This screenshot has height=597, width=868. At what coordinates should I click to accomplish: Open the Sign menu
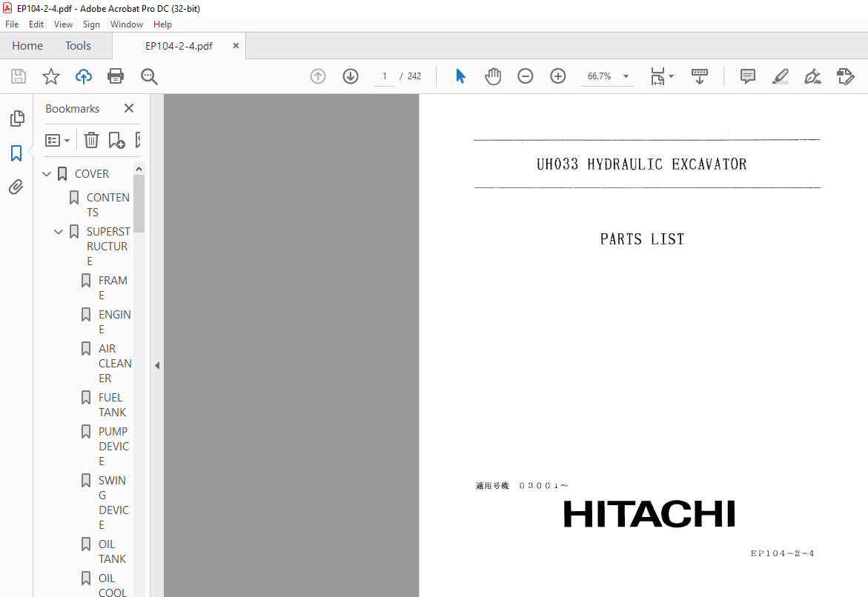[x=91, y=24]
